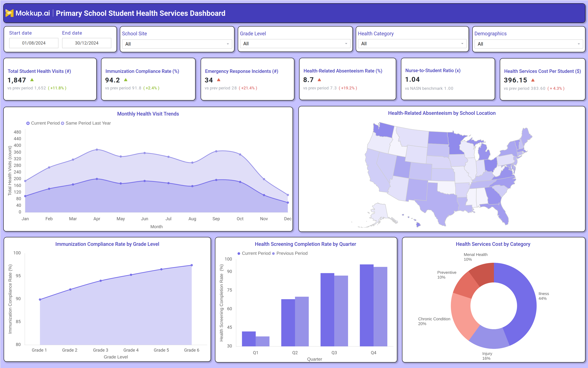Click the Health Services Cost Per Student title

(x=542, y=71)
